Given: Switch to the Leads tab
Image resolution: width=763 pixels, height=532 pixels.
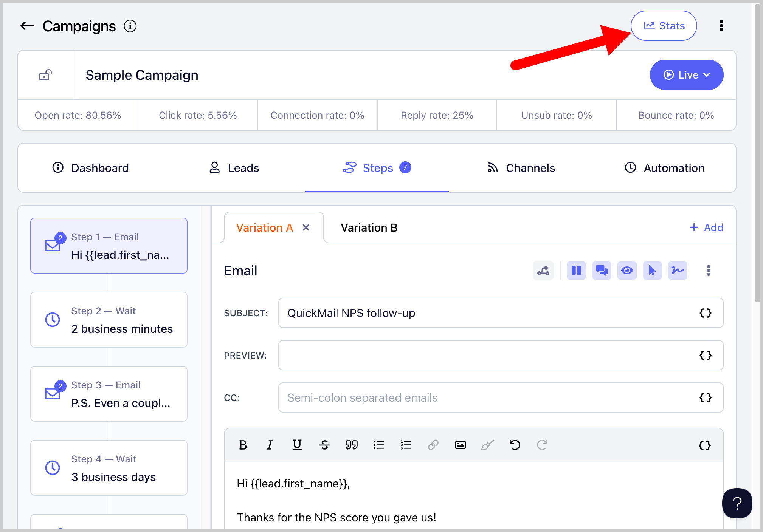Looking at the screenshot, I should (x=234, y=168).
